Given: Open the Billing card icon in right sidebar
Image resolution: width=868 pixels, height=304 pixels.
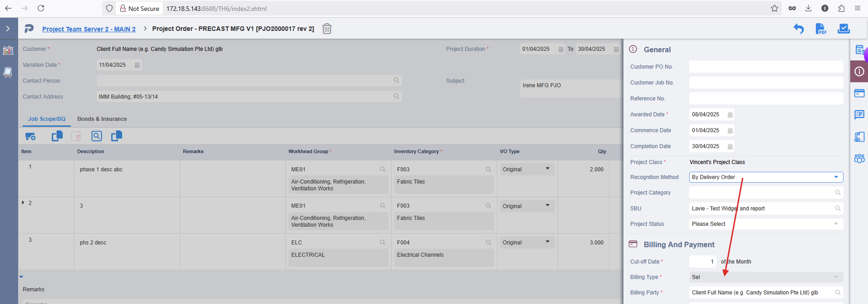Looking at the screenshot, I should point(859,93).
